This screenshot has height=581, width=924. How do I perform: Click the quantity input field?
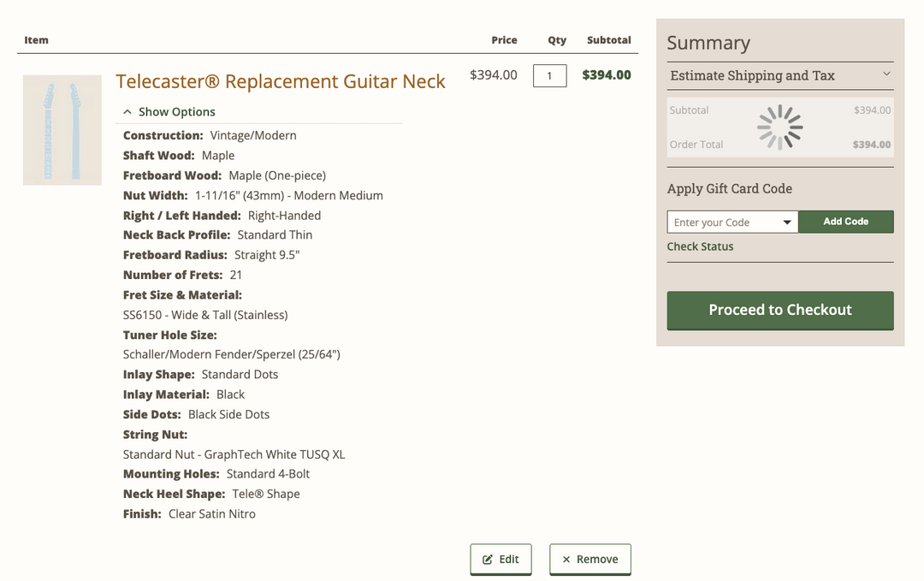coord(550,75)
